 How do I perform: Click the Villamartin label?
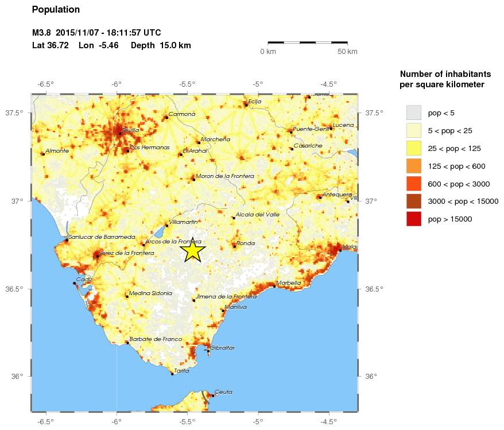click(183, 222)
